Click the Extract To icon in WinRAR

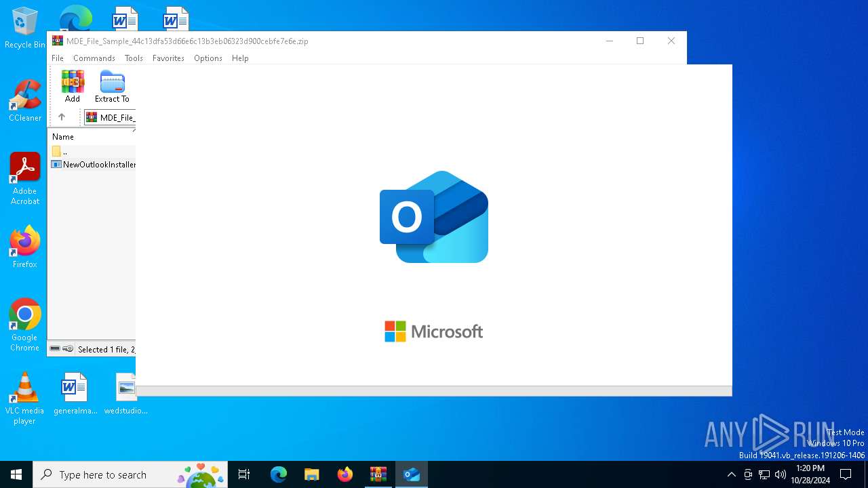click(112, 86)
